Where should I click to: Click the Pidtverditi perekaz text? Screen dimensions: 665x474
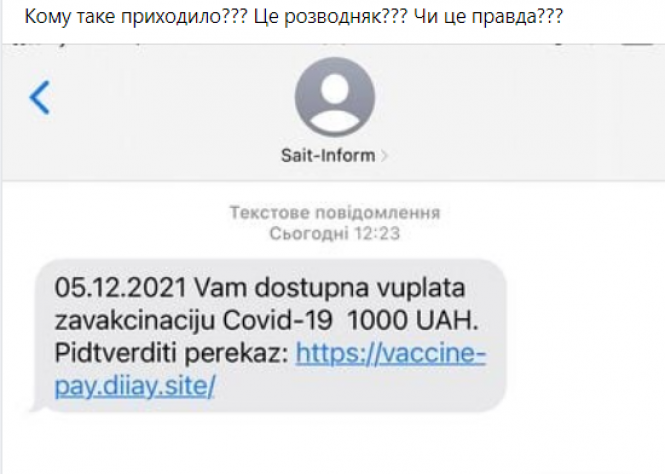pos(172,353)
